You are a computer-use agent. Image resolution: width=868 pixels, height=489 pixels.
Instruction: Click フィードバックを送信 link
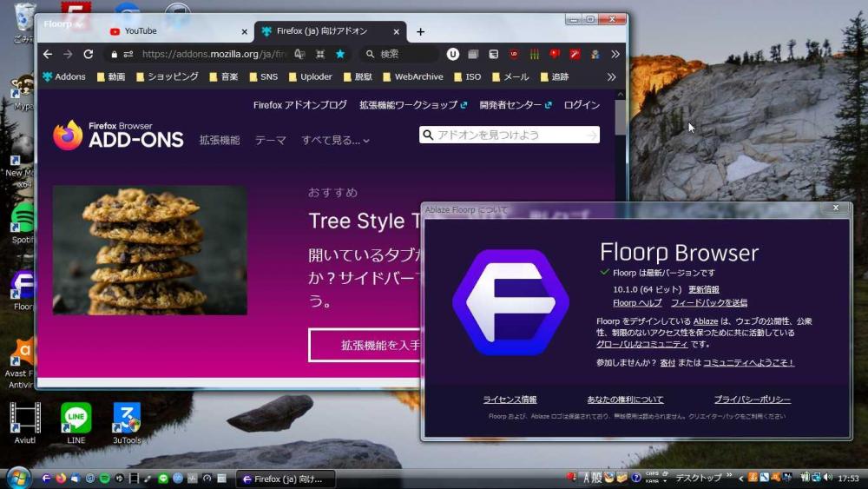click(x=709, y=303)
